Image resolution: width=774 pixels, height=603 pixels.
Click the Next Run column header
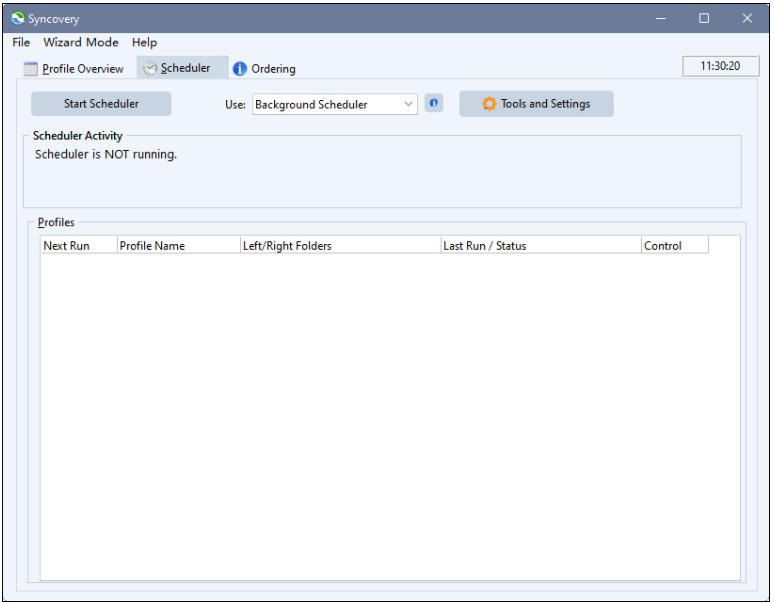point(79,245)
